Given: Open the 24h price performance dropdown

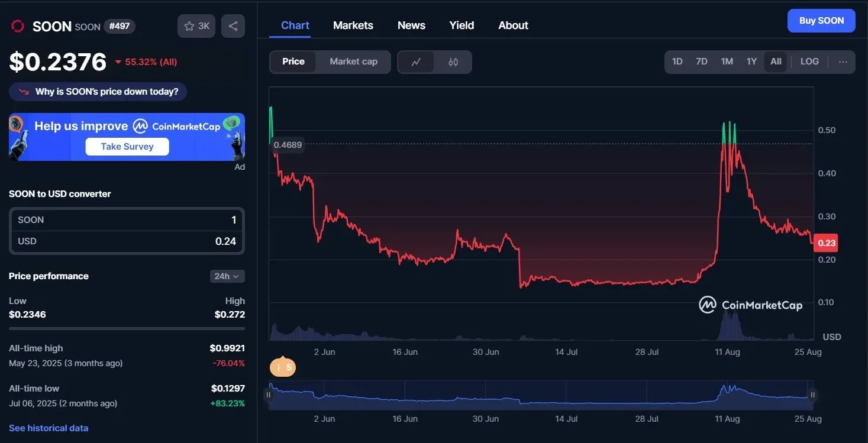Looking at the screenshot, I should pyautogui.click(x=227, y=276).
